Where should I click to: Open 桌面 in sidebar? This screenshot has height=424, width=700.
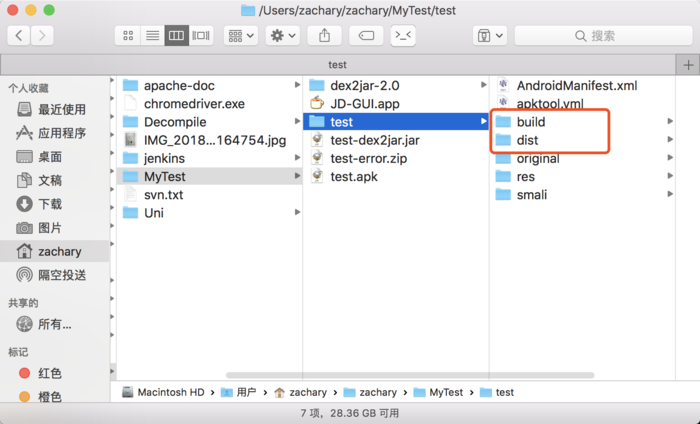click(54, 157)
